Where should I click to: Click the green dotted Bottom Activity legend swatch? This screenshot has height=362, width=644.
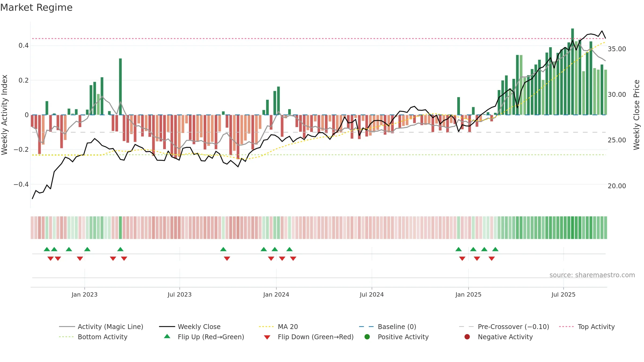[66, 337]
